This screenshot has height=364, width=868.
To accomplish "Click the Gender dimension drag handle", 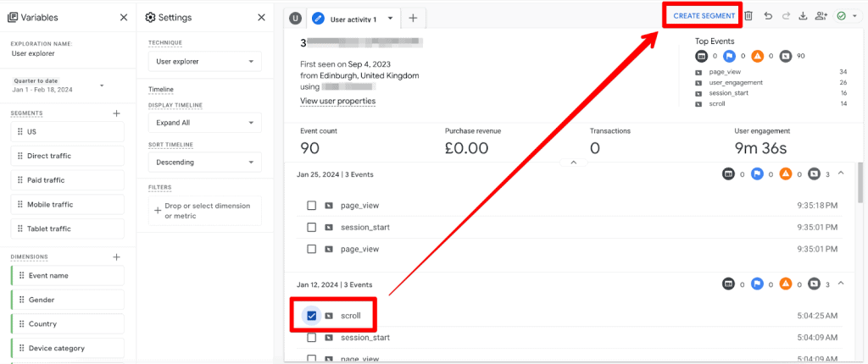I will (22, 300).
